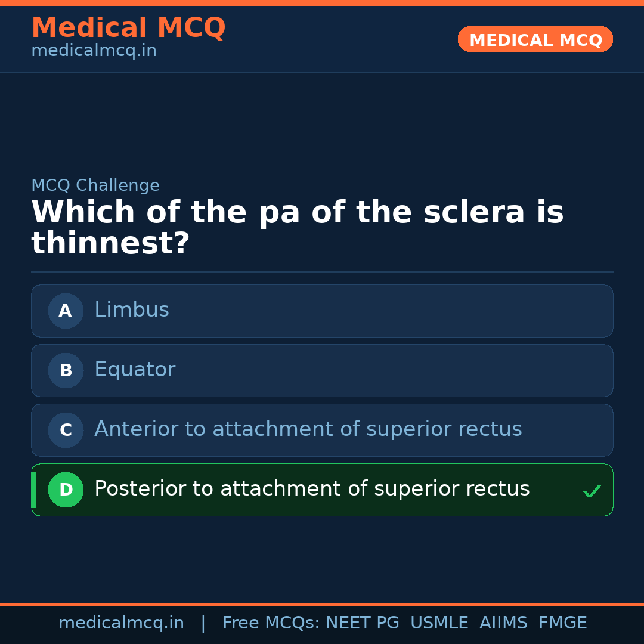Select the green D badge icon
This screenshot has height=644, width=644.
pyautogui.click(x=66, y=490)
